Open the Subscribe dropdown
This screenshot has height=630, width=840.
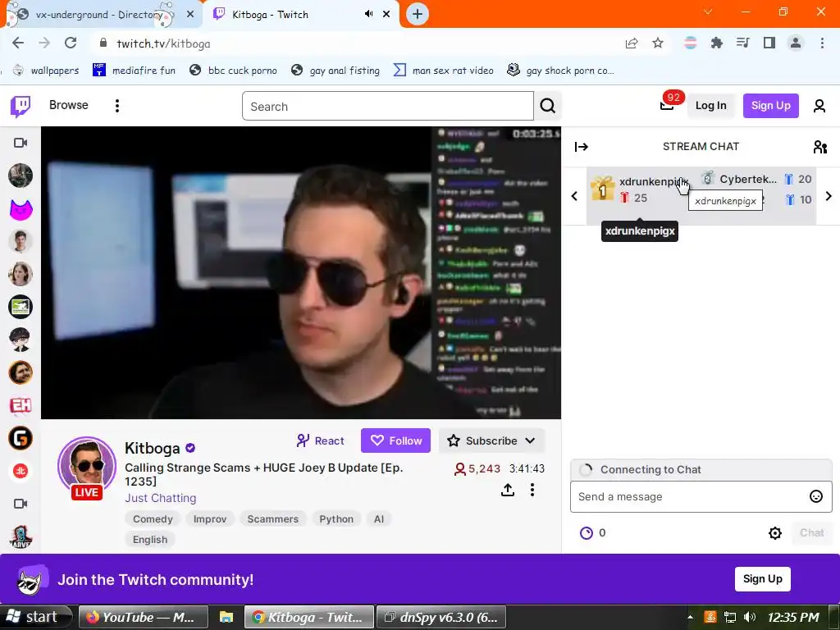[x=492, y=441]
